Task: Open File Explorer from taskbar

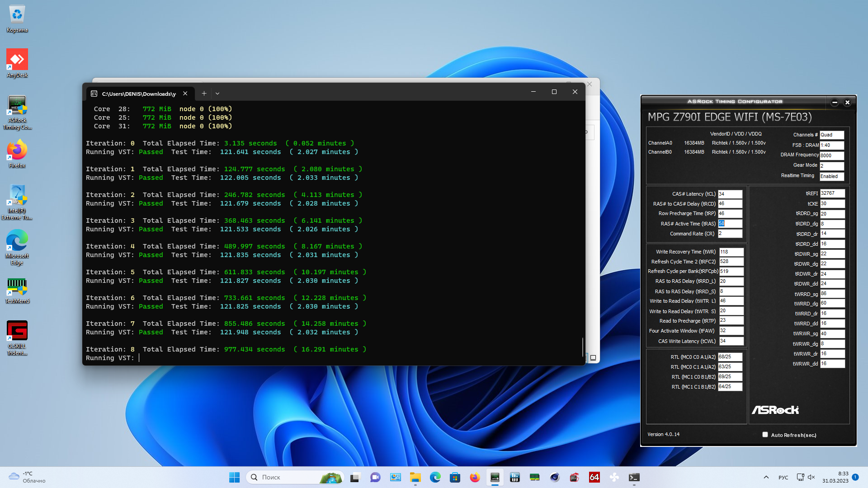Action: (x=415, y=477)
